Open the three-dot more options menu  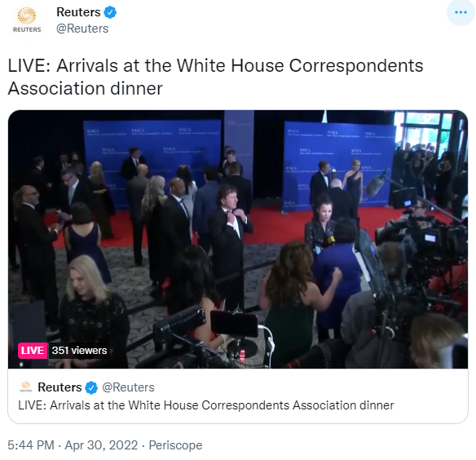pyautogui.click(x=461, y=12)
